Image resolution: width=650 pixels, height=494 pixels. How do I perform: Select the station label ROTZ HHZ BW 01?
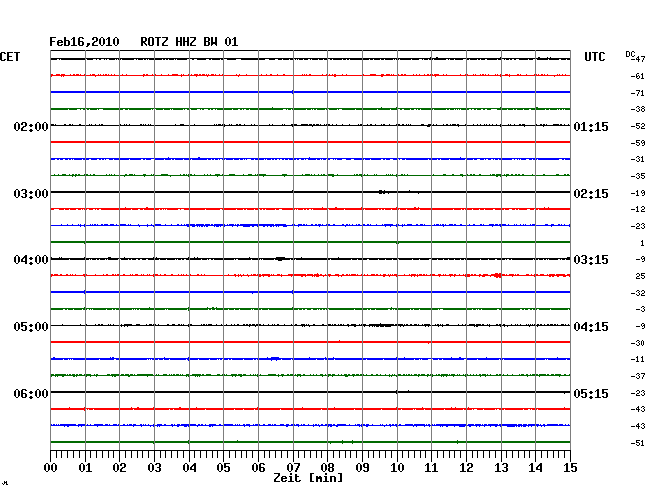[189, 42]
